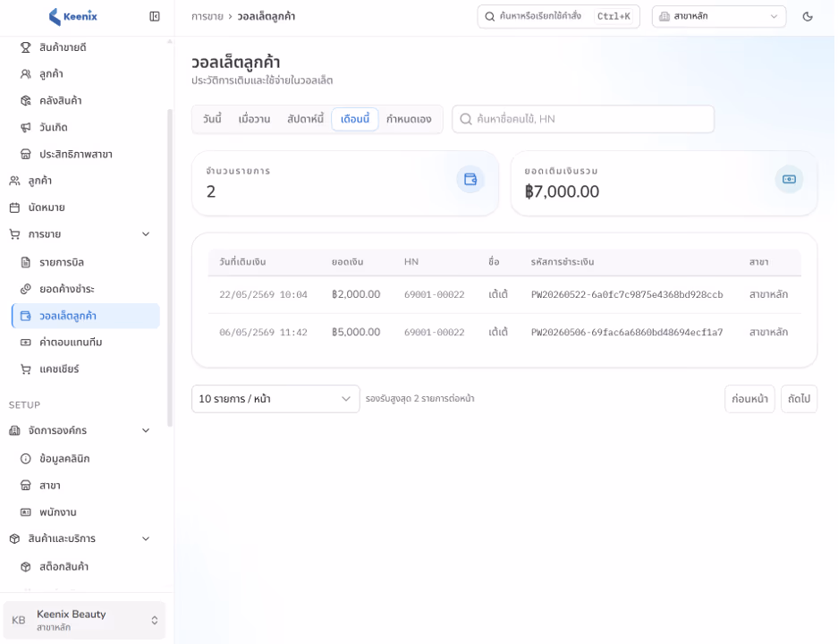Open ข้อมูลคลินิก info icon
Viewport: 838px width, 644px height.
click(x=26, y=459)
